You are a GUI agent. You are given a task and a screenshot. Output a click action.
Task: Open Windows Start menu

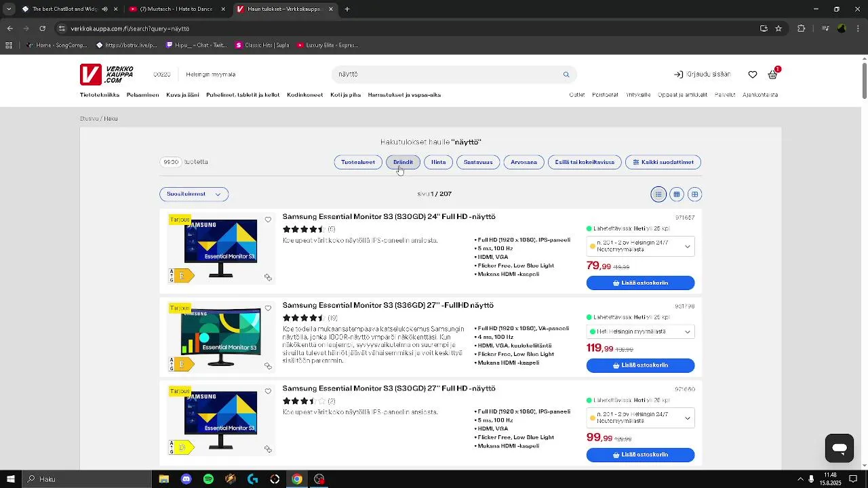[x=10, y=479]
